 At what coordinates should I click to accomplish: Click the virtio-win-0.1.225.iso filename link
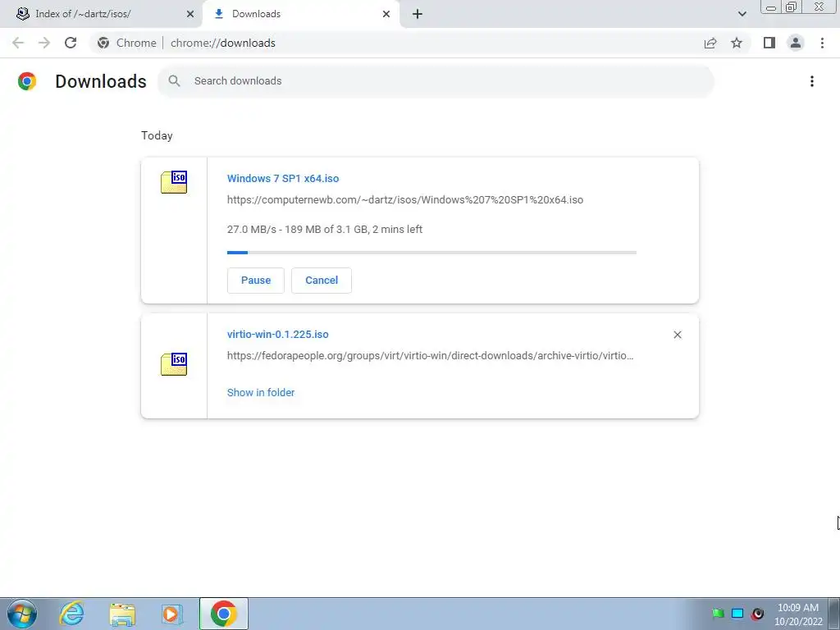pyautogui.click(x=277, y=335)
